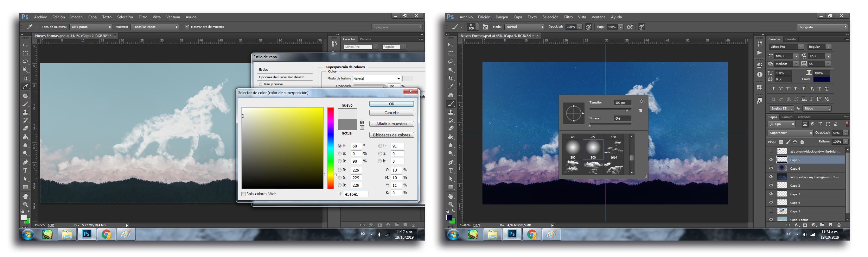Pick the Rectangle shape tool in left window
Screen dimensions: 868x257
tap(25, 187)
